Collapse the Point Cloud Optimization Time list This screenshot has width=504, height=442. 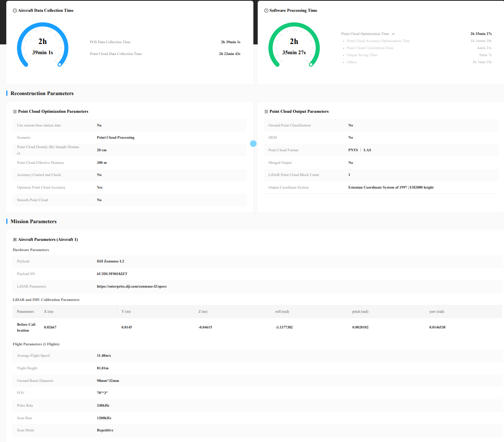point(393,34)
